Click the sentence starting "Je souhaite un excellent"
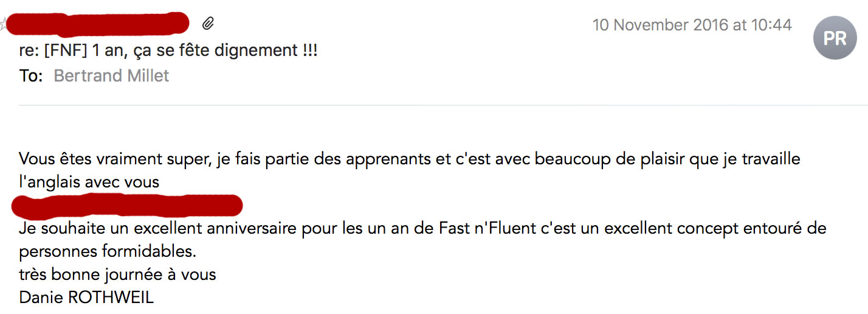 (423, 229)
